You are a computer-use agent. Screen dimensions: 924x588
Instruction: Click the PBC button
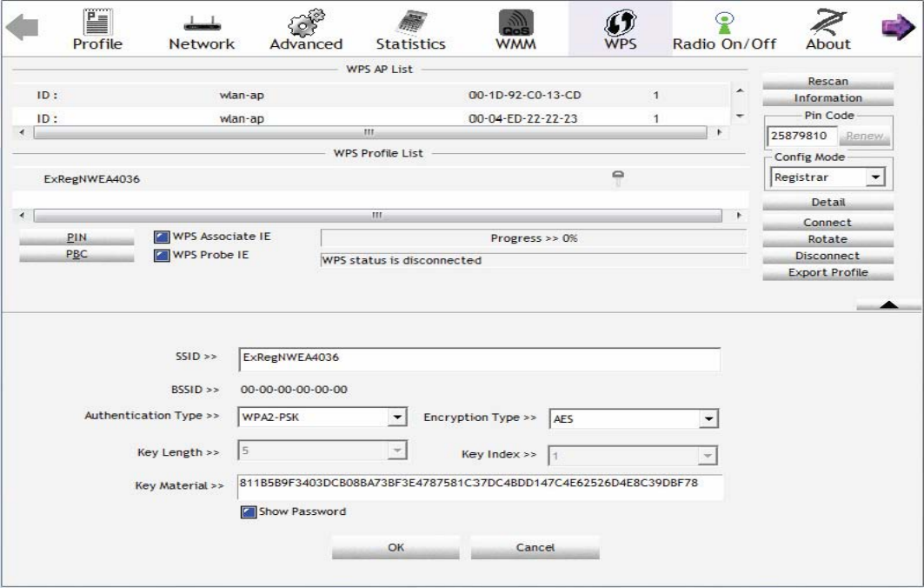pyautogui.click(x=76, y=254)
